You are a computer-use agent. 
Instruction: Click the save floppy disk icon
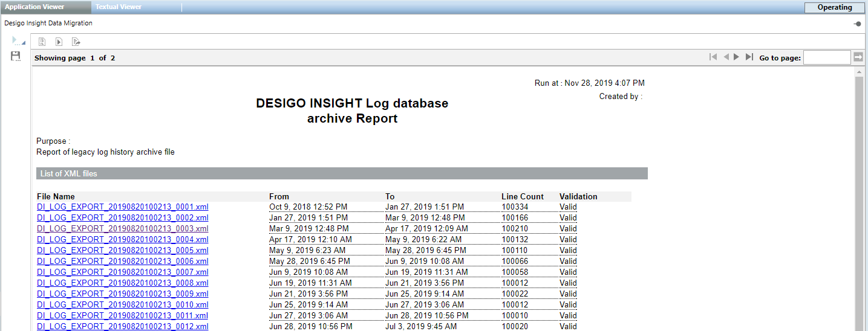[16, 56]
